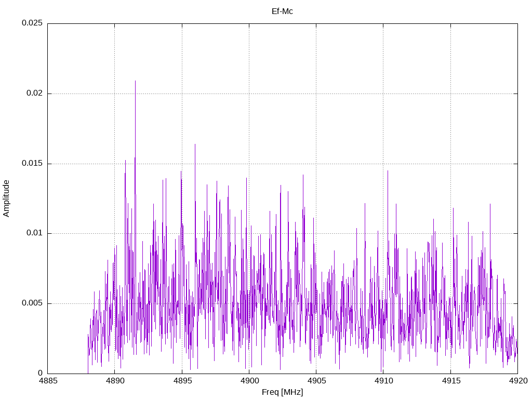The height and width of the screenshot is (399, 532).
Task: Click the x-axis tick label 4895
Action: [x=182, y=381]
